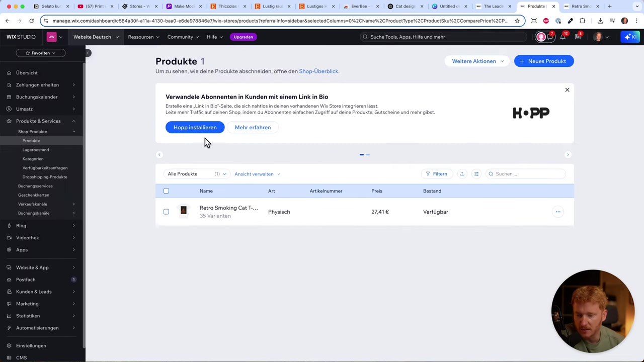Click the Einstellungen gear icon in sidebar

pyautogui.click(x=9, y=346)
